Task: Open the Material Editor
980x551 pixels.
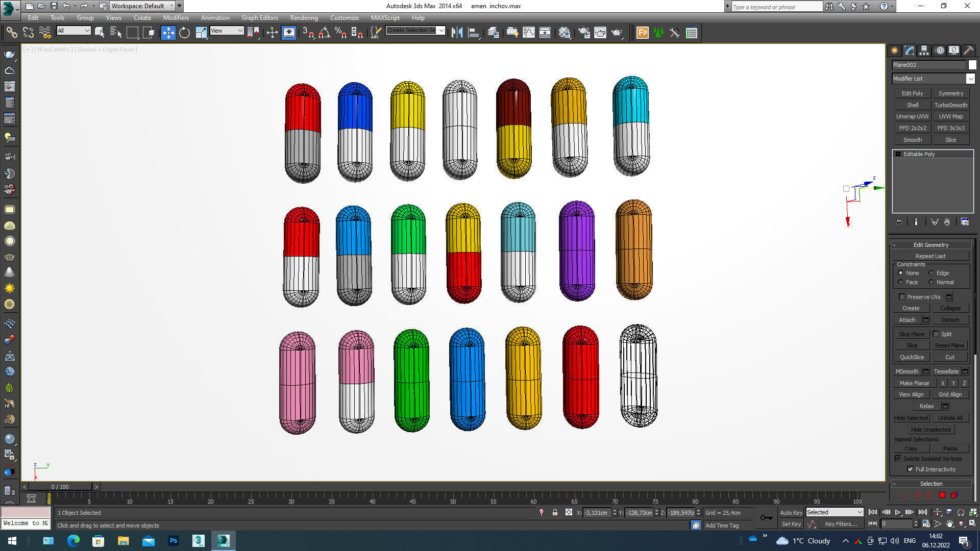Action: [564, 33]
